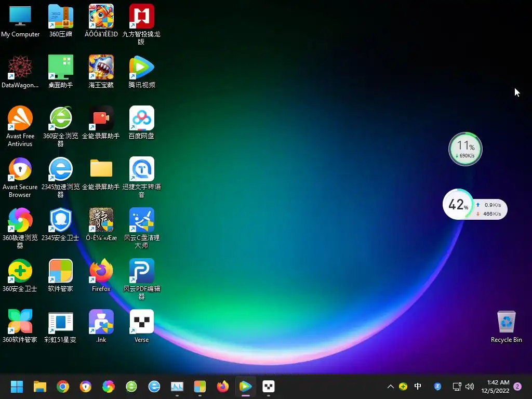
Task: Open the 3D fishing game desktop shortcut
Action: [101, 21]
